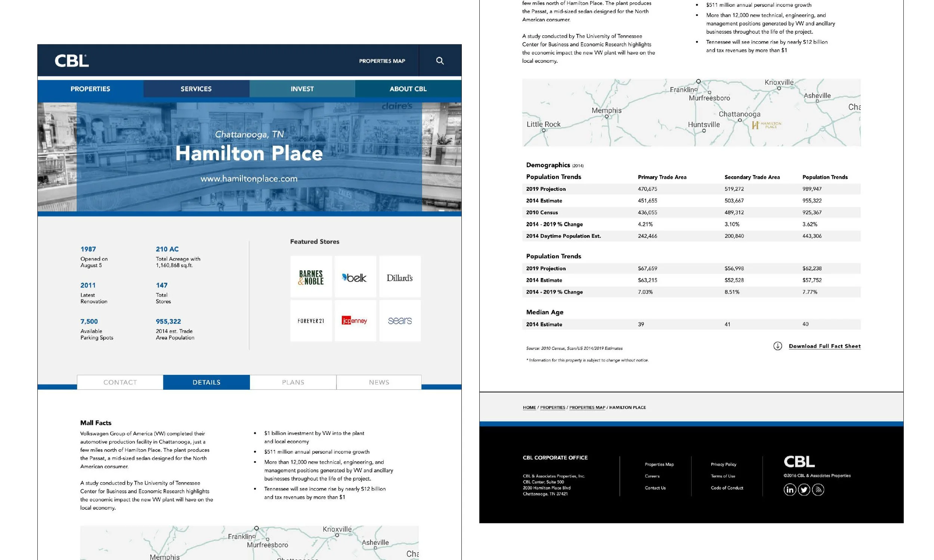Click the 2014 Daytime Population Est. row
The height and width of the screenshot is (560, 934).
click(x=691, y=236)
